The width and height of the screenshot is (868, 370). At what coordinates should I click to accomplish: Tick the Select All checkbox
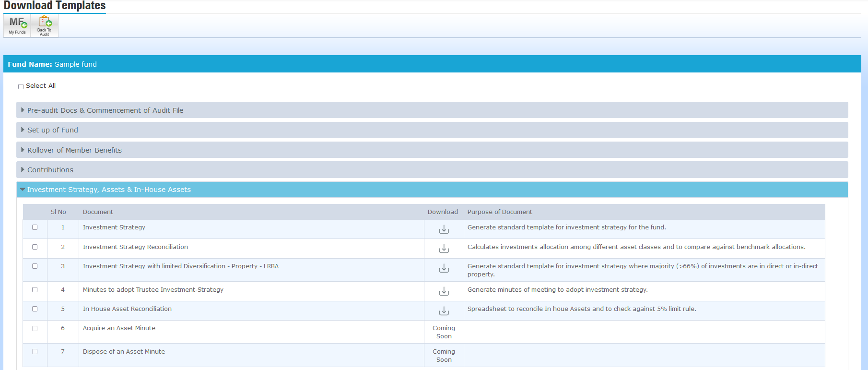(x=21, y=86)
